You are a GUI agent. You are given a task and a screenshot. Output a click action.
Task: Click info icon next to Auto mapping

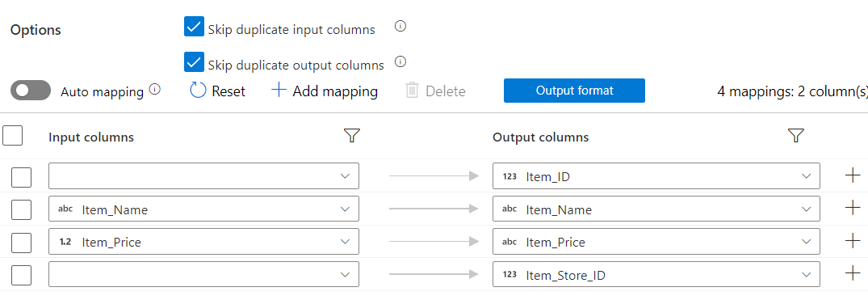(155, 89)
